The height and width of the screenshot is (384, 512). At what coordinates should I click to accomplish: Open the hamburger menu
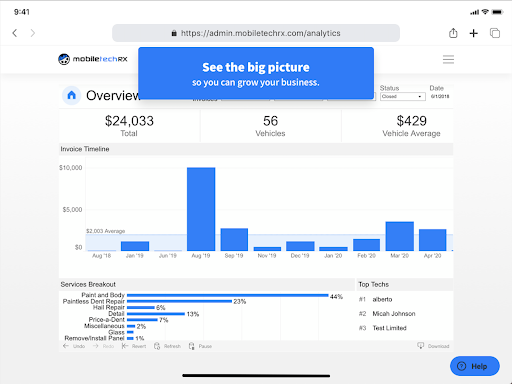point(448,59)
